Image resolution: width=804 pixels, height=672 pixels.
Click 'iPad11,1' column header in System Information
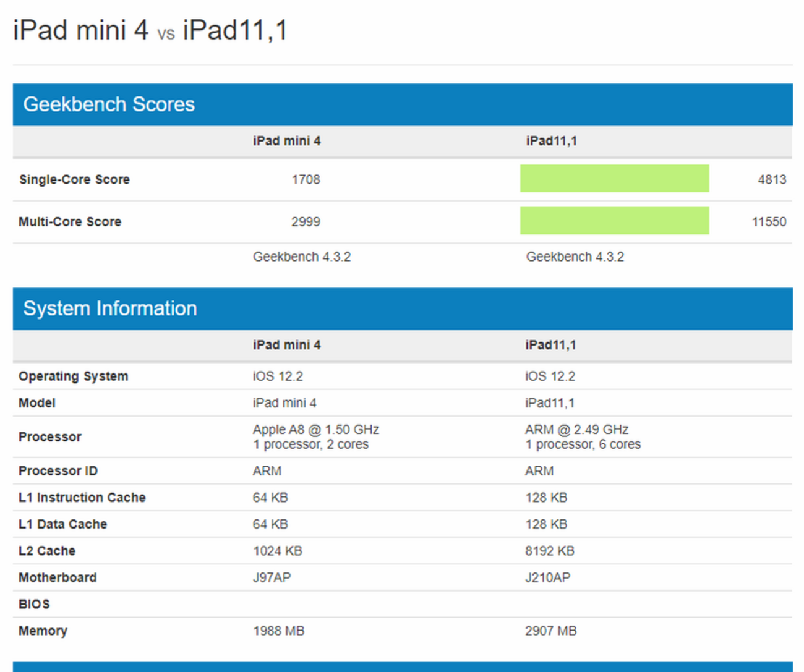pyautogui.click(x=550, y=345)
